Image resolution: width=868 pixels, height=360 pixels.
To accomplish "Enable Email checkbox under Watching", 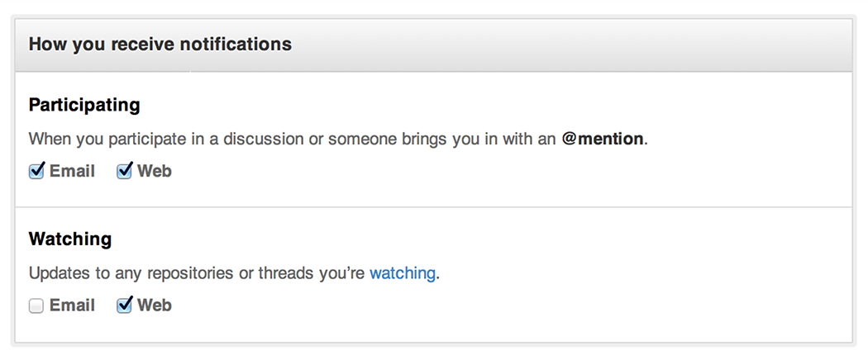I will [x=36, y=306].
